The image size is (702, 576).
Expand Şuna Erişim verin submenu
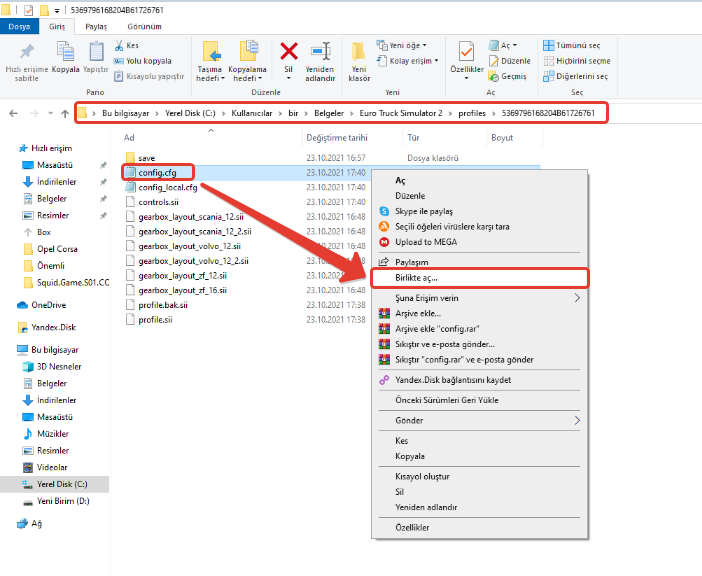(x=479, y=298)
